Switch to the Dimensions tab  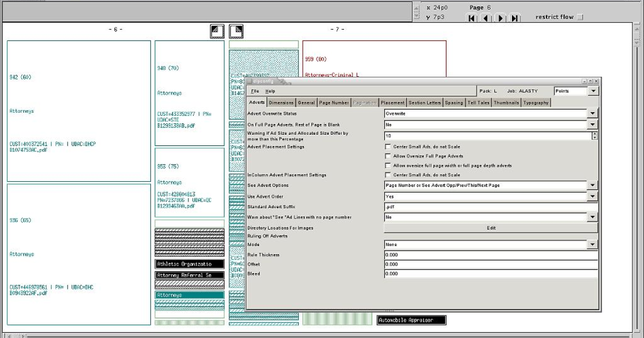click(x=281, y=102)
